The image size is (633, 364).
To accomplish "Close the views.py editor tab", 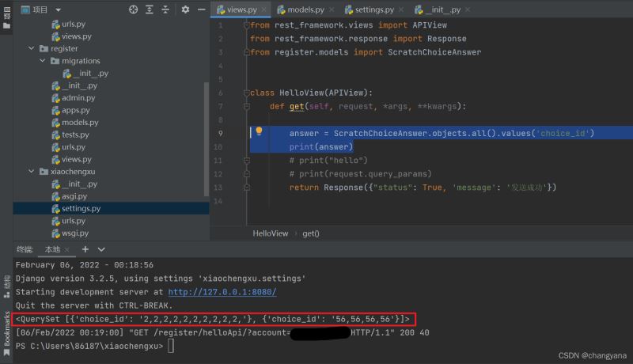I will point(263,10).
